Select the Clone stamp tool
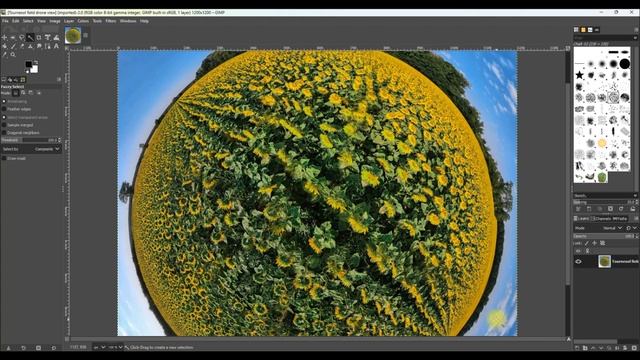Viewport: 640px width, 360px height. tap(30, 46)
